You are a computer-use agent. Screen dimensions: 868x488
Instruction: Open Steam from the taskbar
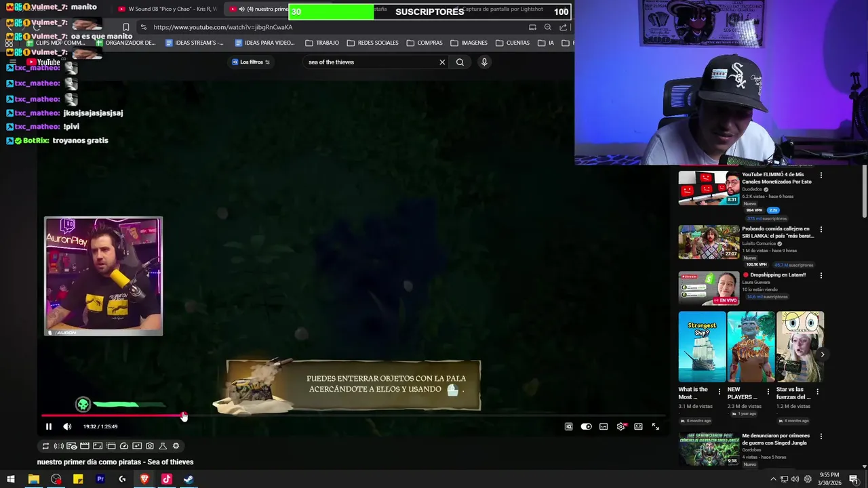[189, 479]
